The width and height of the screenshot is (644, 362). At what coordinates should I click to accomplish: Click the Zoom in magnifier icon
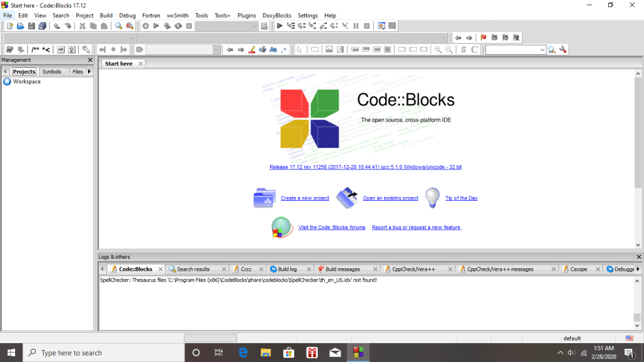click(x=438, y=50)
